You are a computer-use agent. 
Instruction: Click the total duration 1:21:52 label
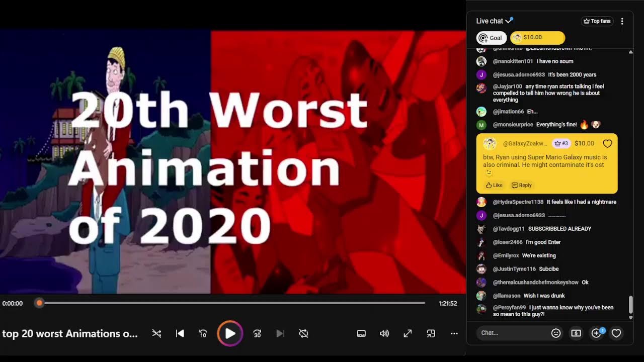coord(448,303)
